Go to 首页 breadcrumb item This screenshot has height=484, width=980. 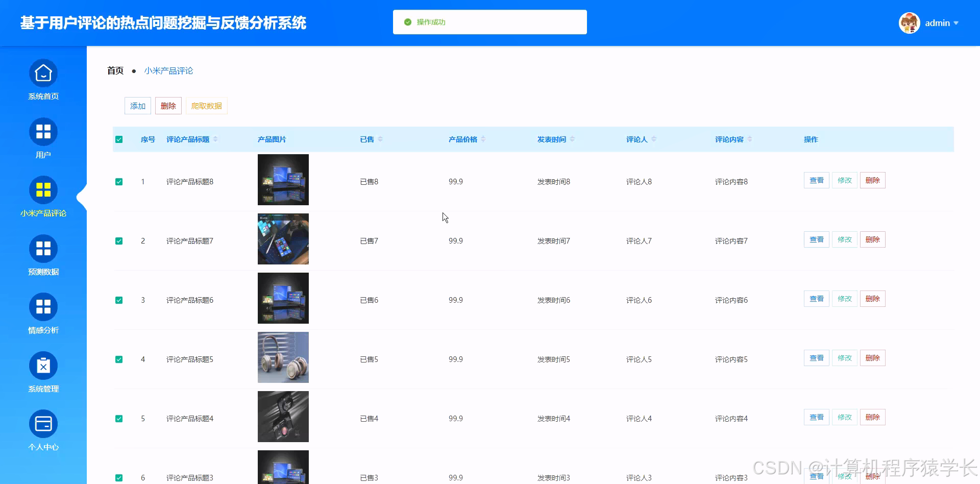point(115,70)
